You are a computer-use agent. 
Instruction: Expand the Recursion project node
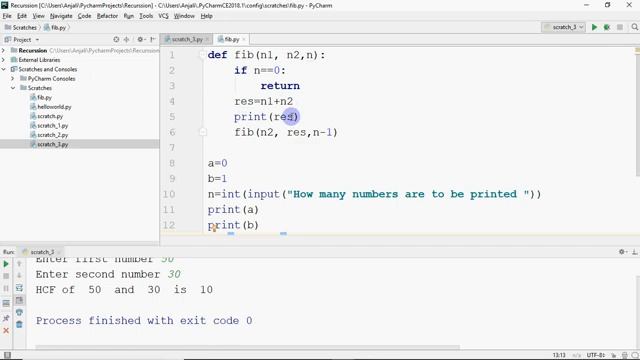coord(4,50)
